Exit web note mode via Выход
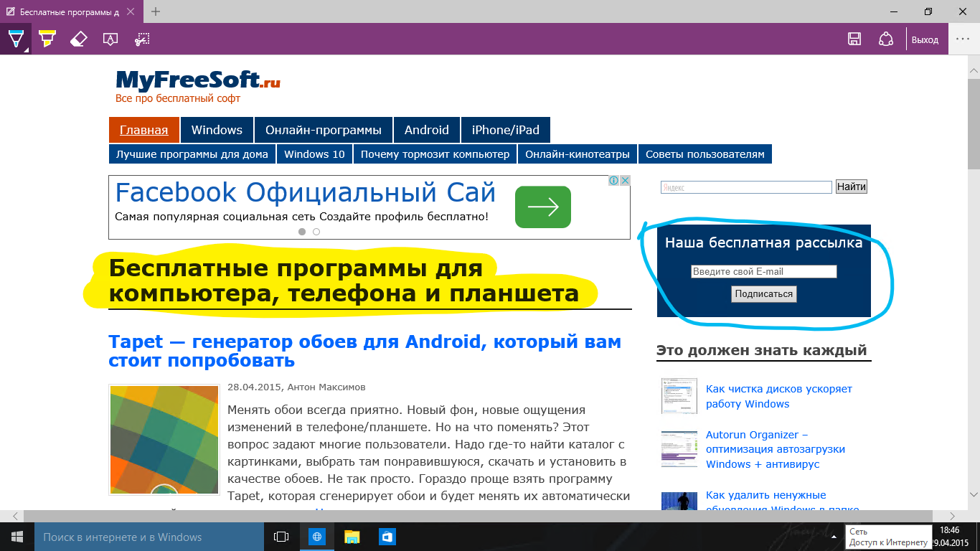 tap(925, 40)
